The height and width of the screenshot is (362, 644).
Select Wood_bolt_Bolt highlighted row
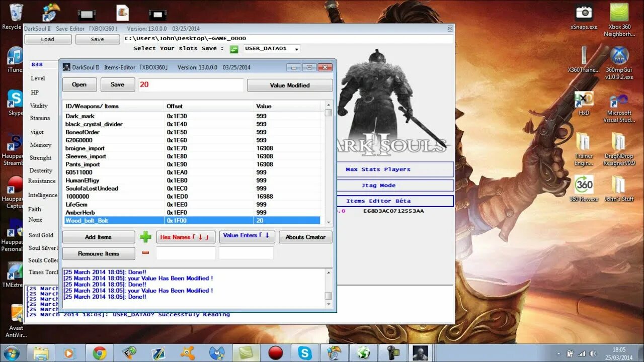(x=192, y=221)
